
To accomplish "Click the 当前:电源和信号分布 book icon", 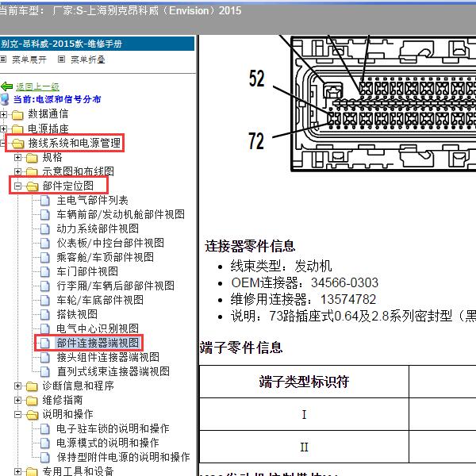I will [x=5, y=99].
